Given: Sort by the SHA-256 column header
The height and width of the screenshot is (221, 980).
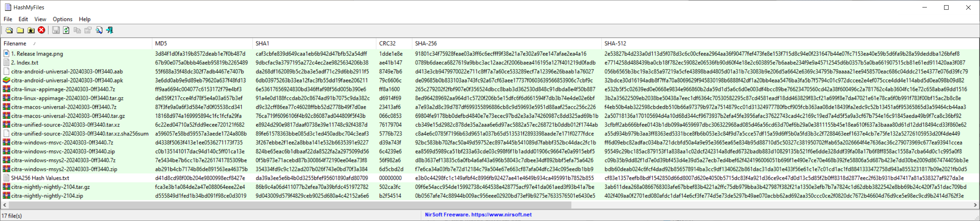Looking at the screenshot, I should click(507, 43).
